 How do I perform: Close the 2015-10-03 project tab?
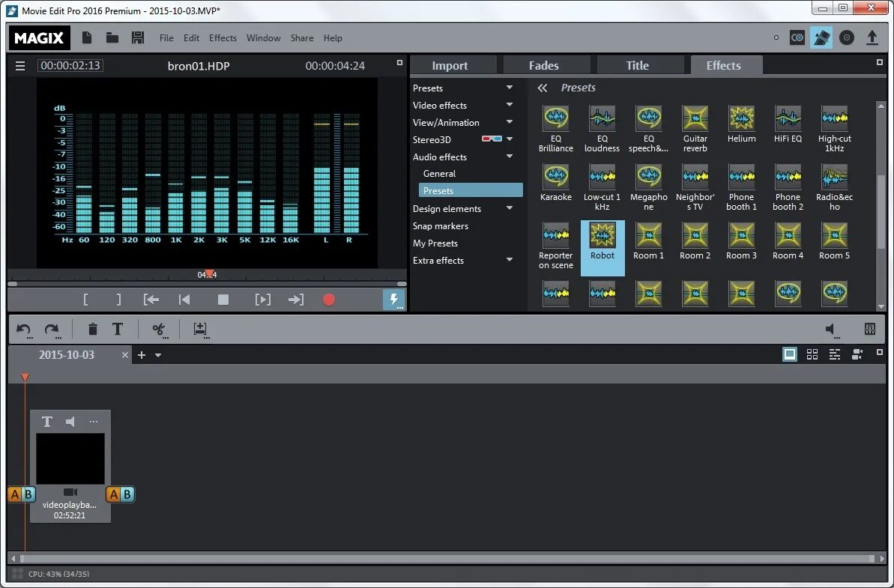tap(125, 355)
